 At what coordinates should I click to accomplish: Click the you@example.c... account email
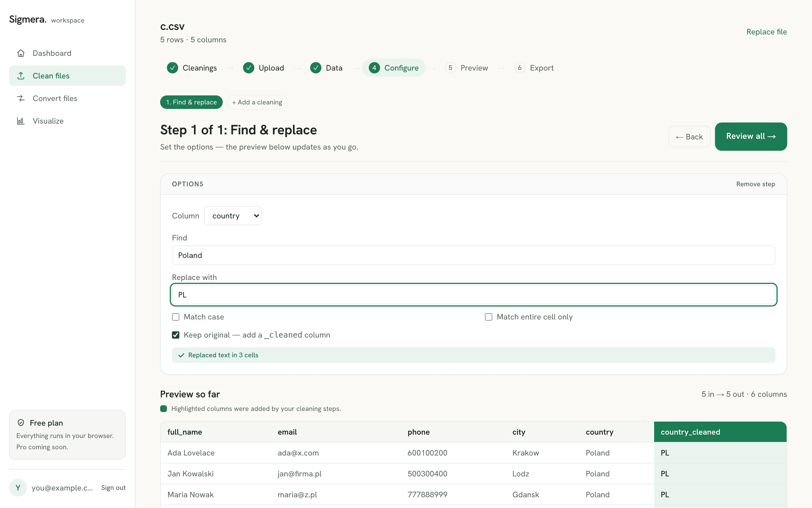coord(62,488)
